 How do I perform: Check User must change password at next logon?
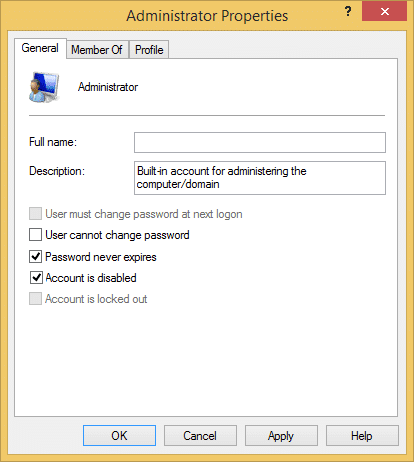coord(35,214)
